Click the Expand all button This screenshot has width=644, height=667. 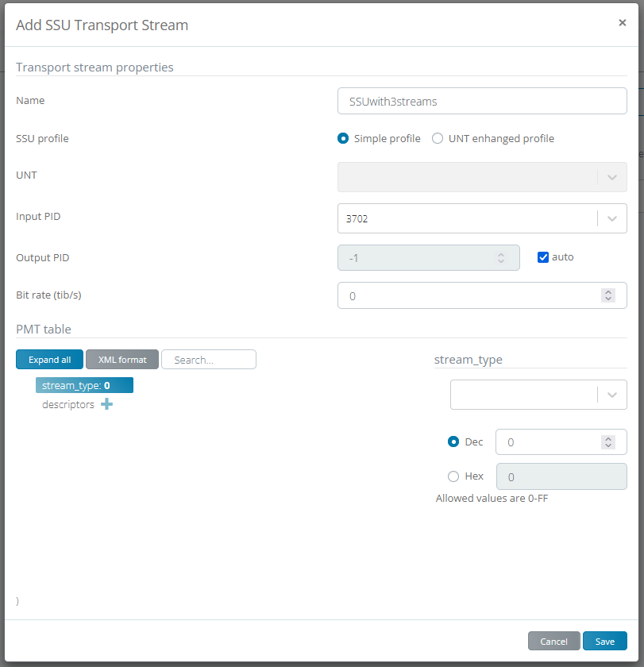click(x=49, y=360)
